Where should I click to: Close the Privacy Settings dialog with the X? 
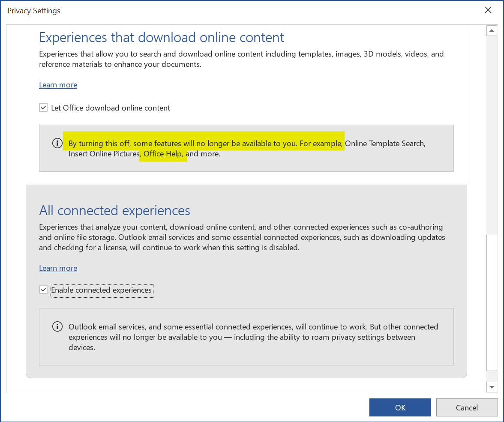pyautogui.click(x=488, y=10)
